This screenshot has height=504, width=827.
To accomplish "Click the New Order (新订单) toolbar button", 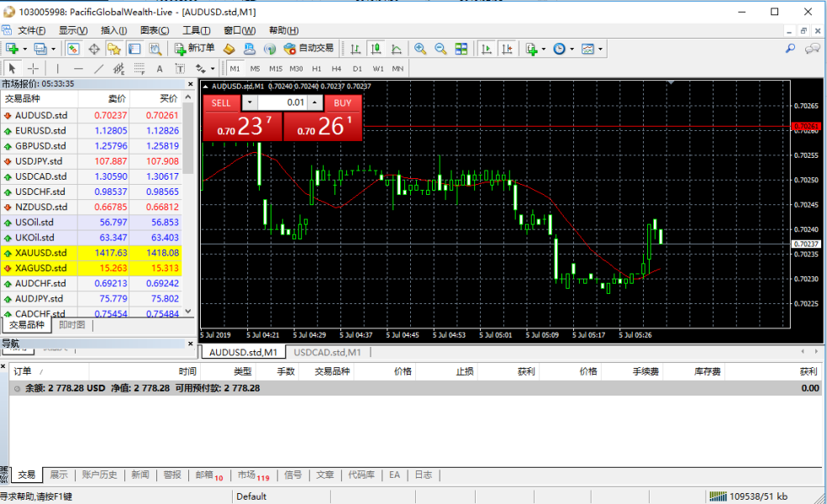I will [194, 49].
